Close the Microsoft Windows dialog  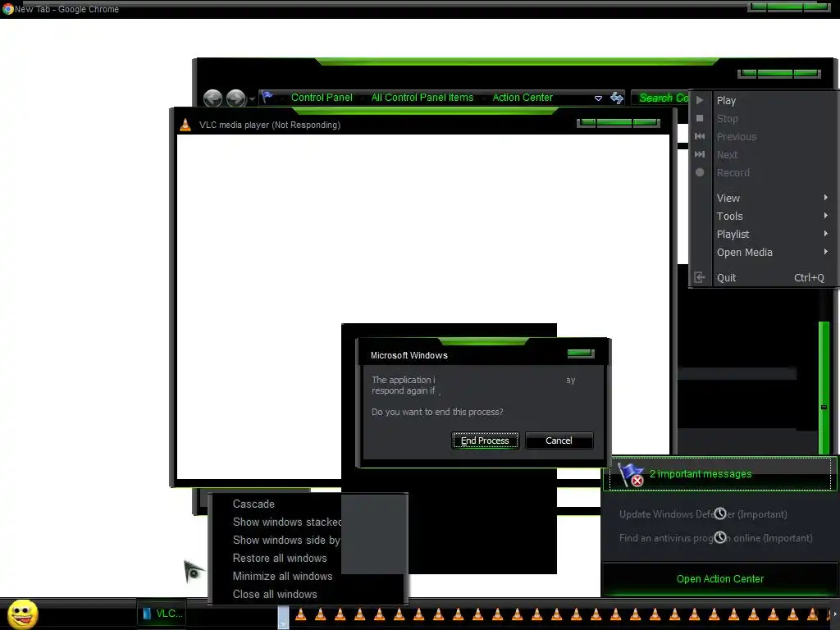[581, 353]
